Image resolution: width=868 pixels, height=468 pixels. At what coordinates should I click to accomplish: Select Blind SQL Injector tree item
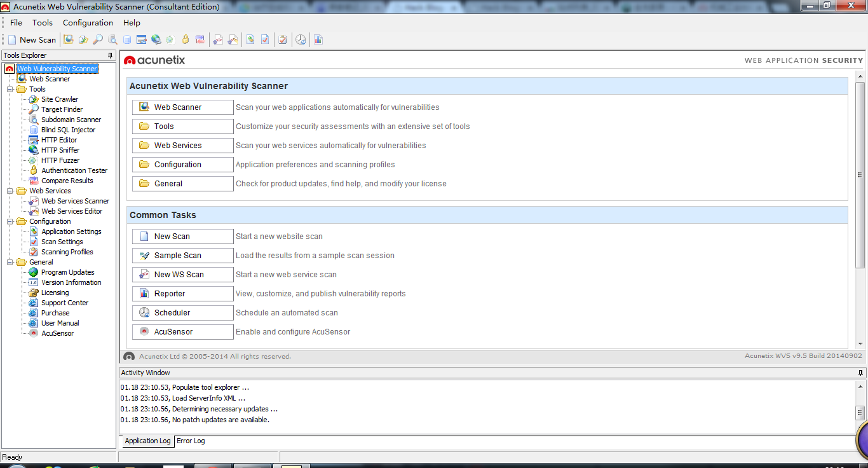pyautogui.click(x=68, y=130)
